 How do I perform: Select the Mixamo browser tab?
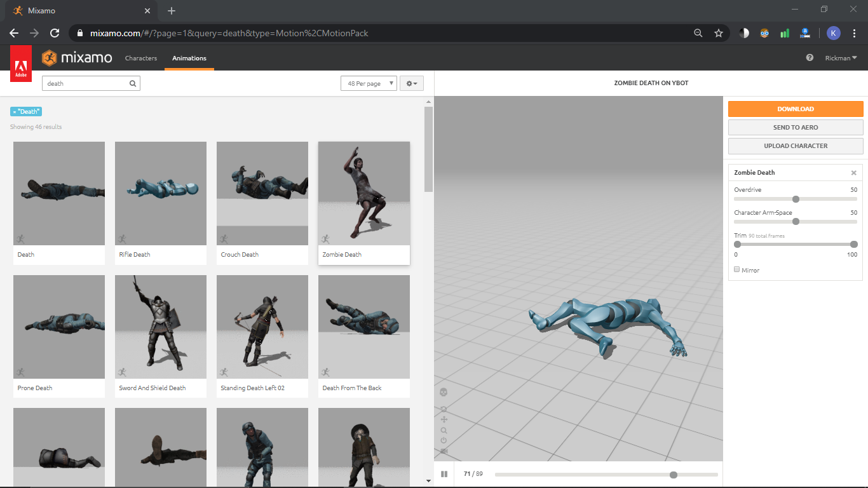point(81,11)
